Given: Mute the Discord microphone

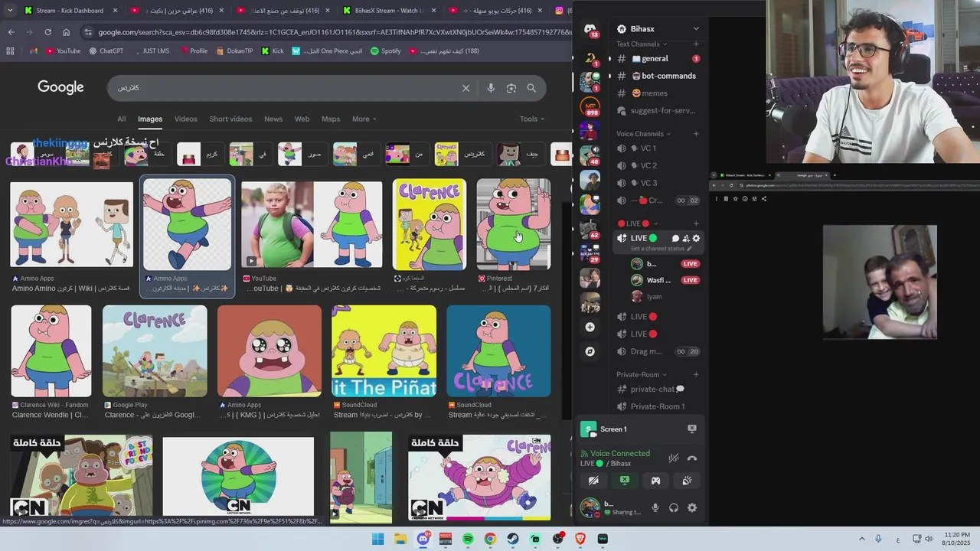Looking at the screenshot, I should point(655,508).
